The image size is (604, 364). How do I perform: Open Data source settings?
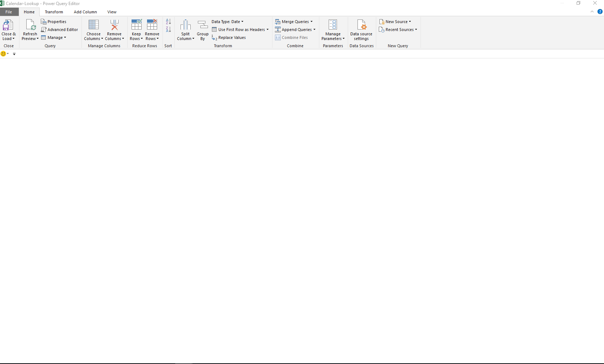(x=361, y=30)
